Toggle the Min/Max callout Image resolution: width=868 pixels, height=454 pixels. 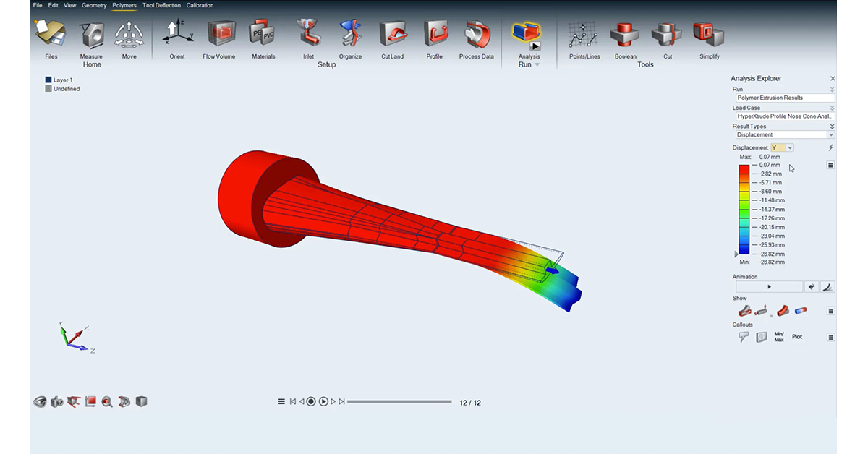pyautogui.click(x=779, y=337)
